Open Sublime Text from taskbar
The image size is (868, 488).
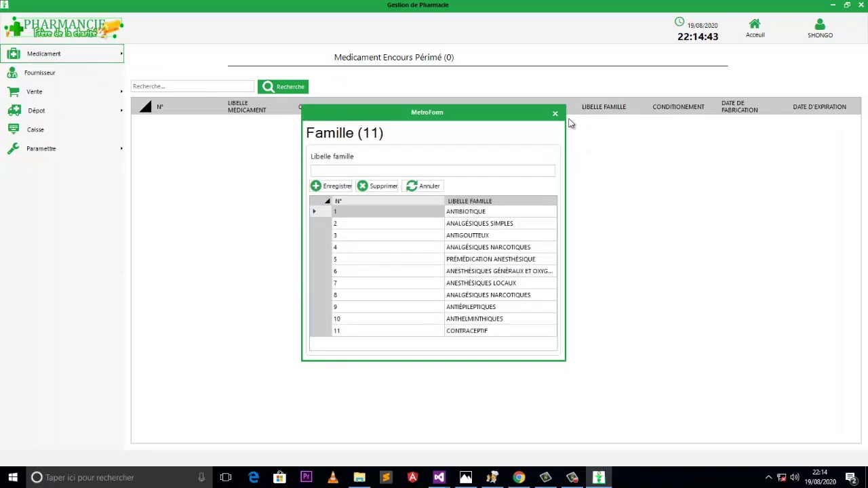(386, 477)
